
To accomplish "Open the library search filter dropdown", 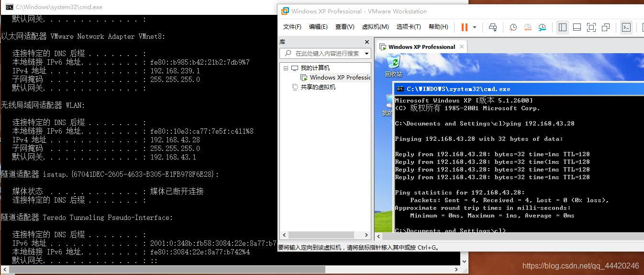I will (367, 53).
